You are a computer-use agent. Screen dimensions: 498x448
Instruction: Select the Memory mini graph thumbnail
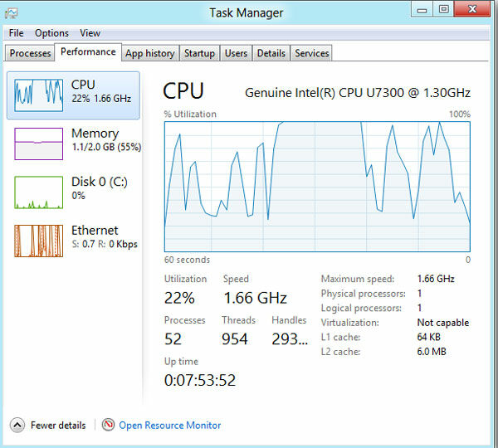39,144
